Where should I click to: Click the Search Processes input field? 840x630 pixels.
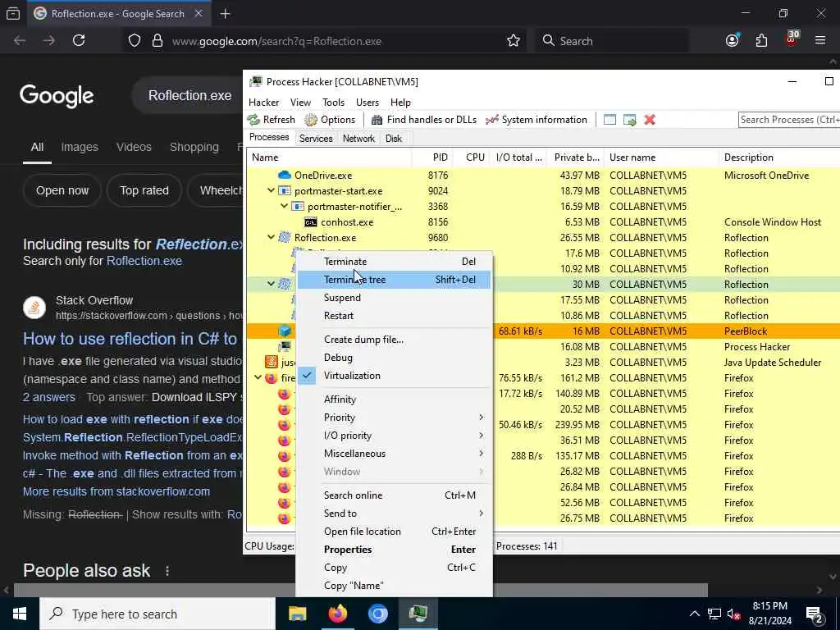coord(789,120)
